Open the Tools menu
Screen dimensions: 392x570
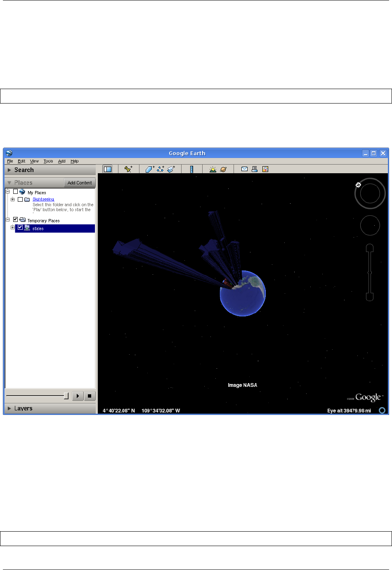(48, 161)
